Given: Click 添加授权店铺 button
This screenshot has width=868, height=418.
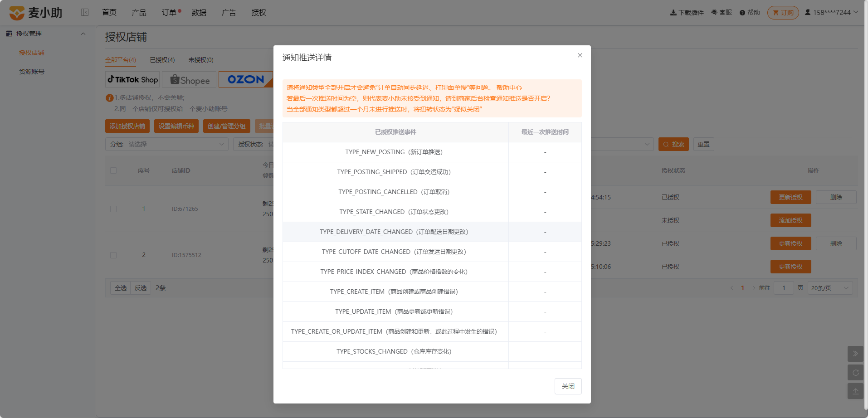Looking at the screenshot, I should 127,126.
